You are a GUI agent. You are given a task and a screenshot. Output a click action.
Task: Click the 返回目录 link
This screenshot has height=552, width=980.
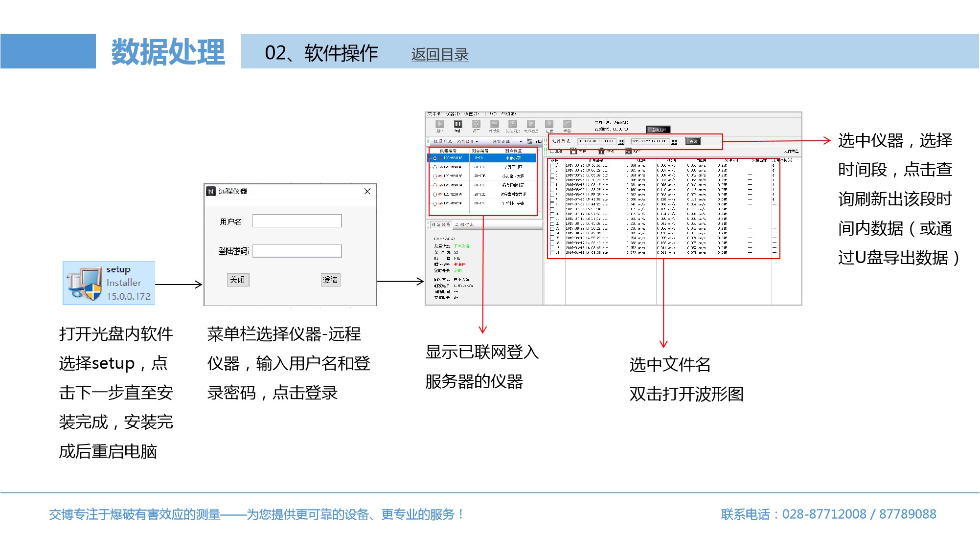click(439, 54)
